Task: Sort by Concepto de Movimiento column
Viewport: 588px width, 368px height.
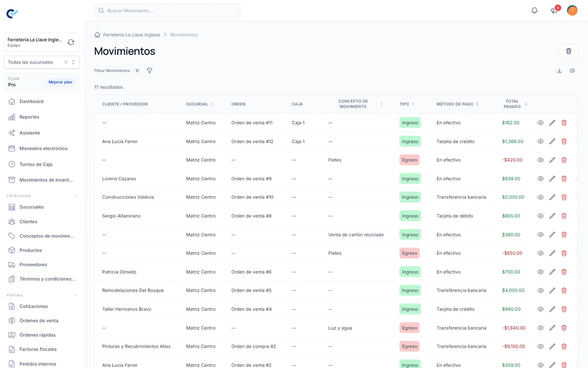Action: click(x=356, y=104)
